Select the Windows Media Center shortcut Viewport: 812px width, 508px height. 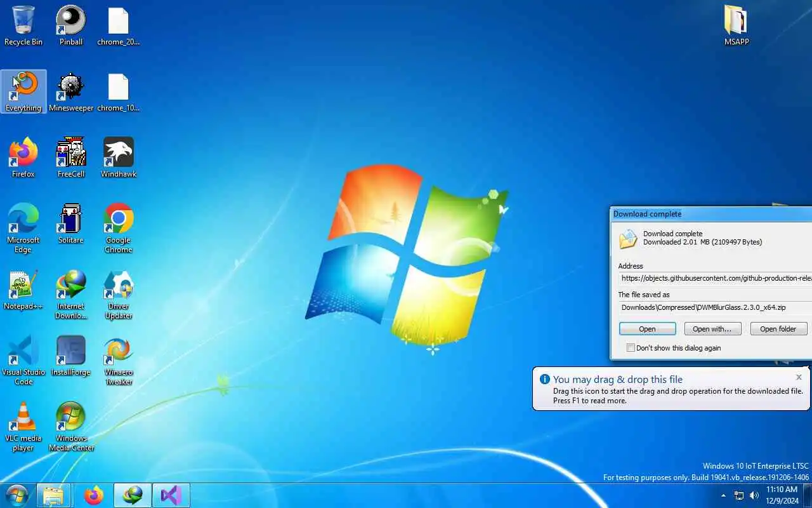tap(71, 427)
